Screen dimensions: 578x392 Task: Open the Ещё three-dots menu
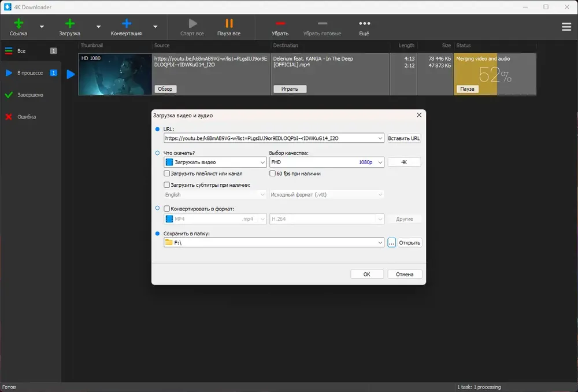(x=364, y=27)
